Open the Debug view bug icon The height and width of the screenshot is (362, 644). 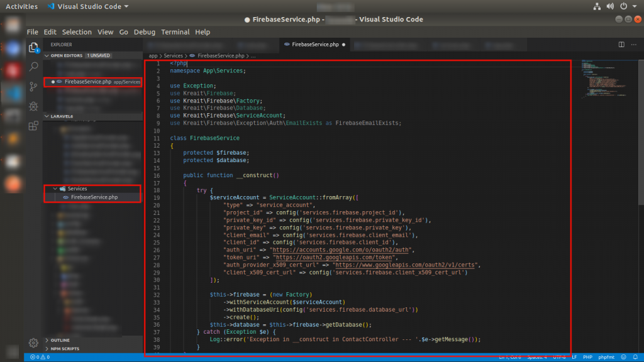click(x=34, y=106)
